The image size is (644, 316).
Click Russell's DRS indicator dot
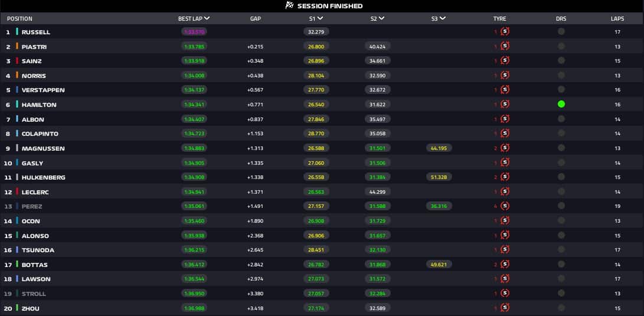pyautogui.click(x=561, y=32)
